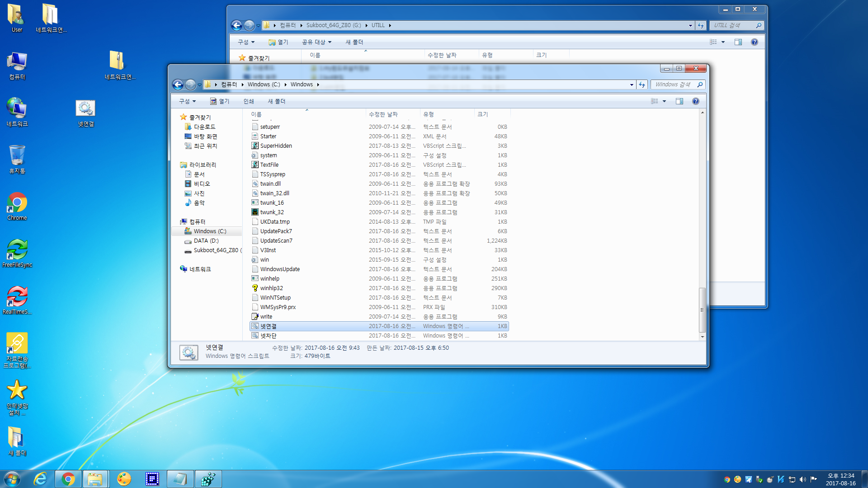Click 새 폴더 in Windows window toolbar
Image resolution: width=868 pixels, height=488 pixels.
tap(277, 101)
